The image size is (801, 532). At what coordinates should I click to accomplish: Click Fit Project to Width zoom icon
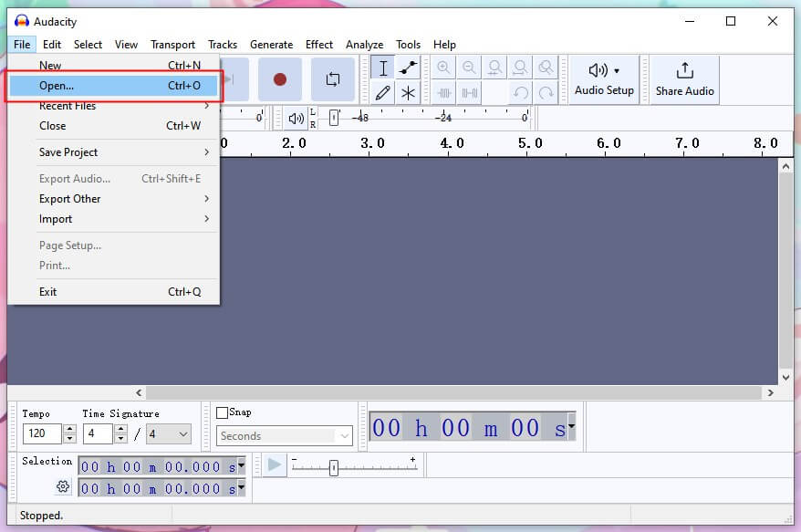pos(520,68)
